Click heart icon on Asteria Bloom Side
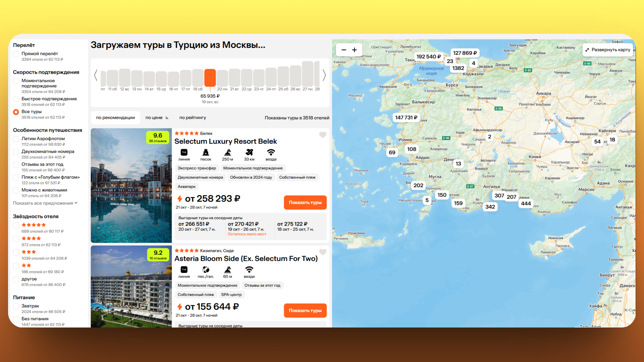 click(323, 252)
